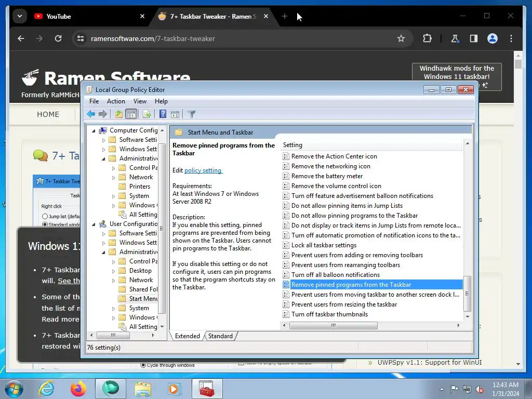The height and width of the screenshot is (399, 532).
Task: Open Windows Explorer folder on taskbar
Action: pyautogui.click(x=143, y=389)
